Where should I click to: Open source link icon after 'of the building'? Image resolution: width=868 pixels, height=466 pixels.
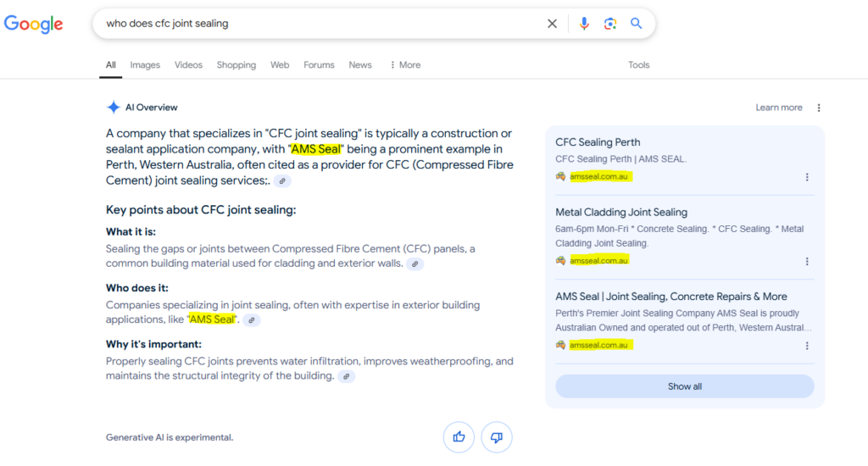(347, 376)
